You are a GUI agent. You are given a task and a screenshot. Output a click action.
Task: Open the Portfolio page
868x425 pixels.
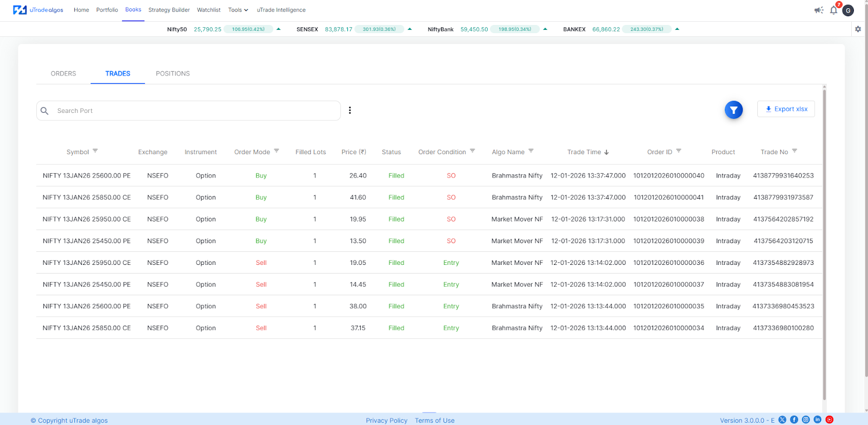[107, 10]
